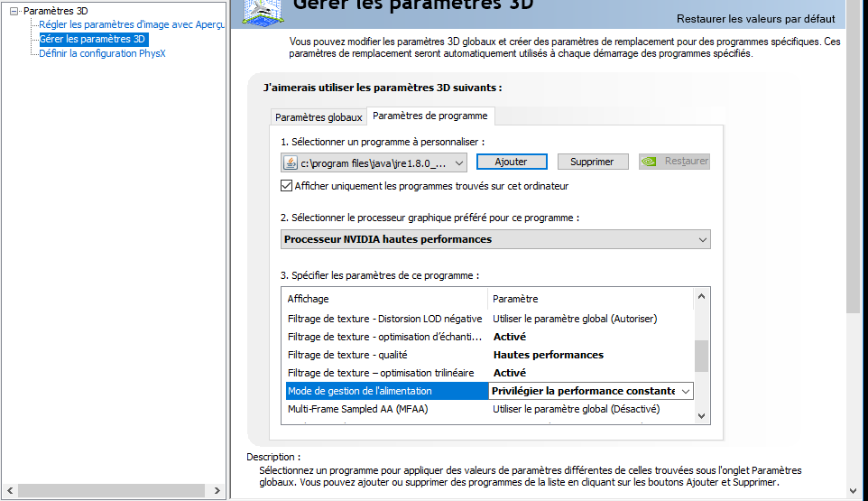Image resolution: width=868 pixels, height=501 pixels.
Task: Open Processeur NVIDIA hautes performances dropdown
Action: pos(495,239)
